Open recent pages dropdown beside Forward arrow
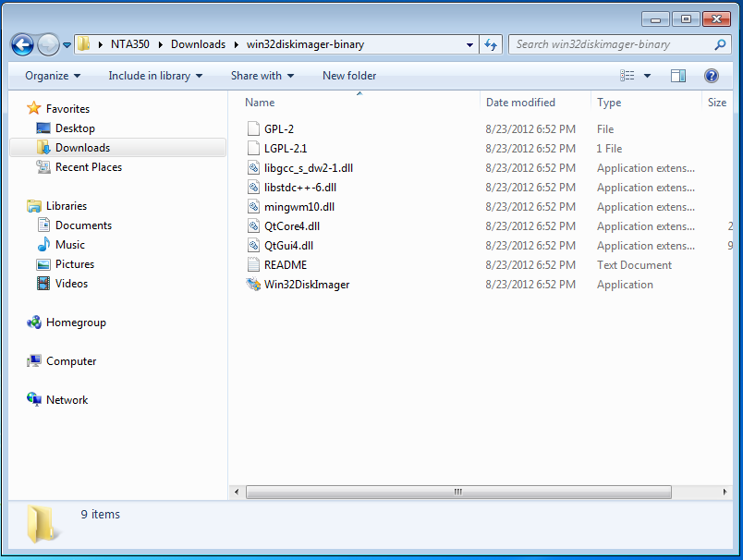 pyautogui.click(x=67, y=45)
